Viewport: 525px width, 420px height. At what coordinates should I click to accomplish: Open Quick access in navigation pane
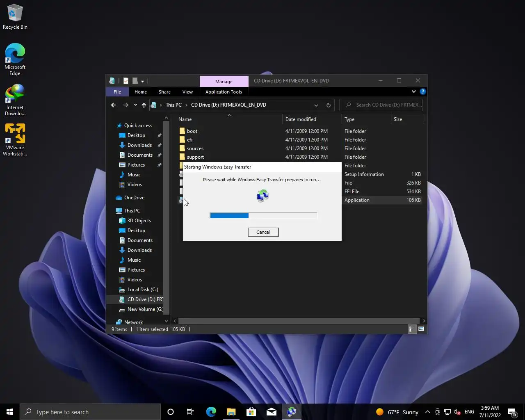tap(138, 126)
